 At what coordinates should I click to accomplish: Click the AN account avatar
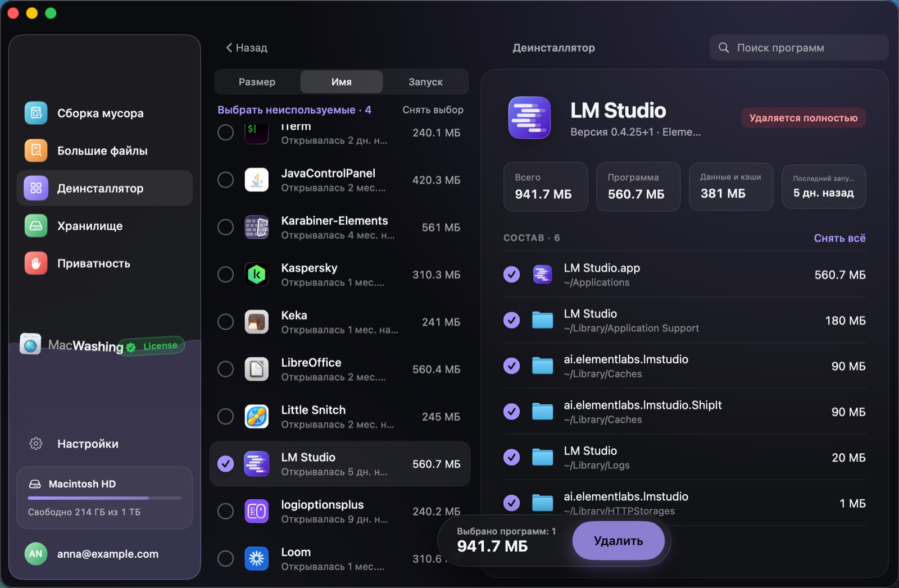[x=36, y=554]
